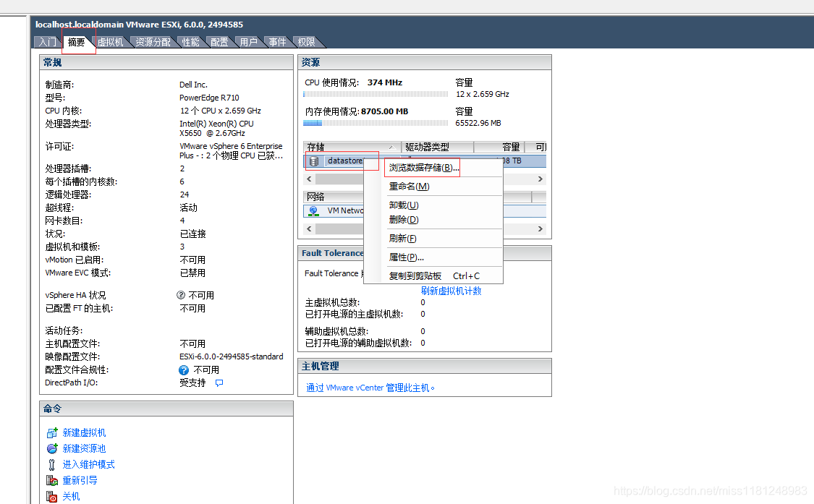Click the 网络 (Network) column header
The height and width of the screenshot is (504, 814).
coord(334,197)
